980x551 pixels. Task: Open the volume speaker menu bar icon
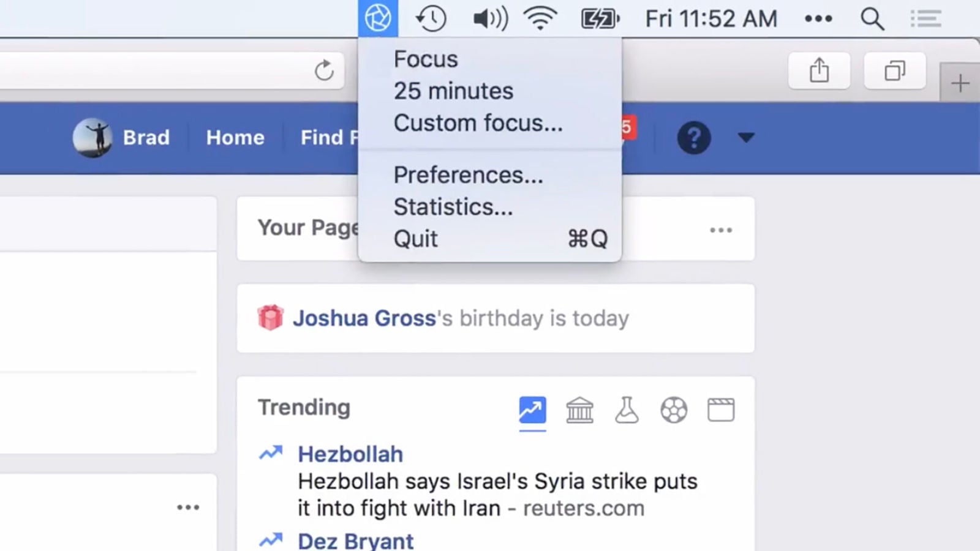pyautogui.click(x=491, y=18)
